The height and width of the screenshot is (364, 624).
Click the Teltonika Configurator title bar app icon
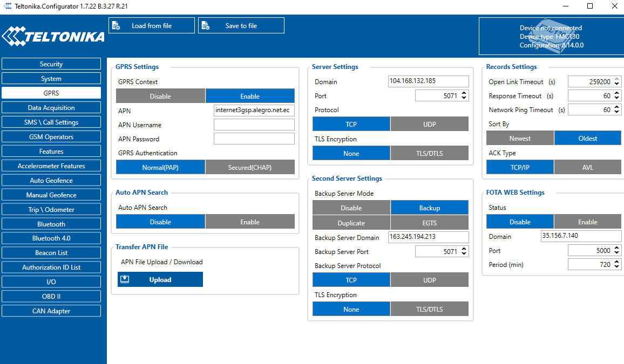point(8,6)
